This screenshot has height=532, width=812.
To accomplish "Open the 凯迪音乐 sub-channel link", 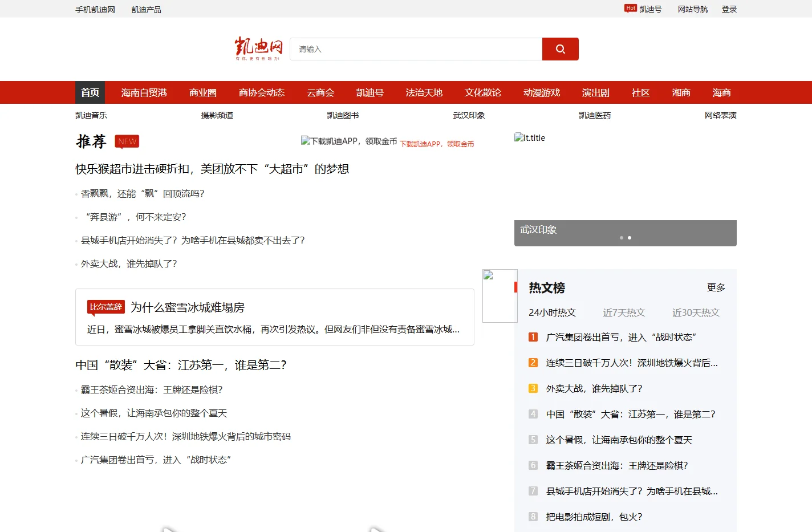I will tap(91, 115).
